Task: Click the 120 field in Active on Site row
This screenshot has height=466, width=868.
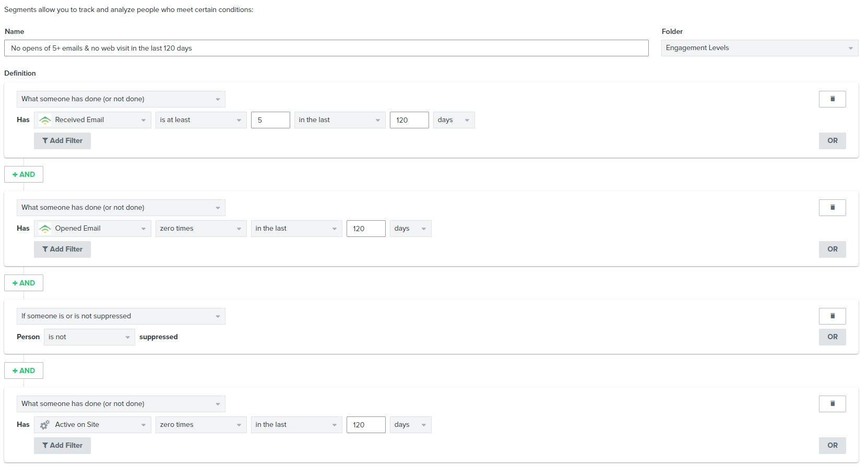Action: tap(366, 425)
